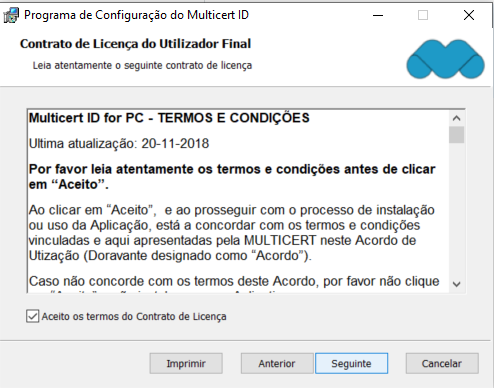Image resolution: width=494 pixels, height=388 pixels.
Task: Click the Ao clicar em Aceito paragraph
Action: tap(232, 233)
